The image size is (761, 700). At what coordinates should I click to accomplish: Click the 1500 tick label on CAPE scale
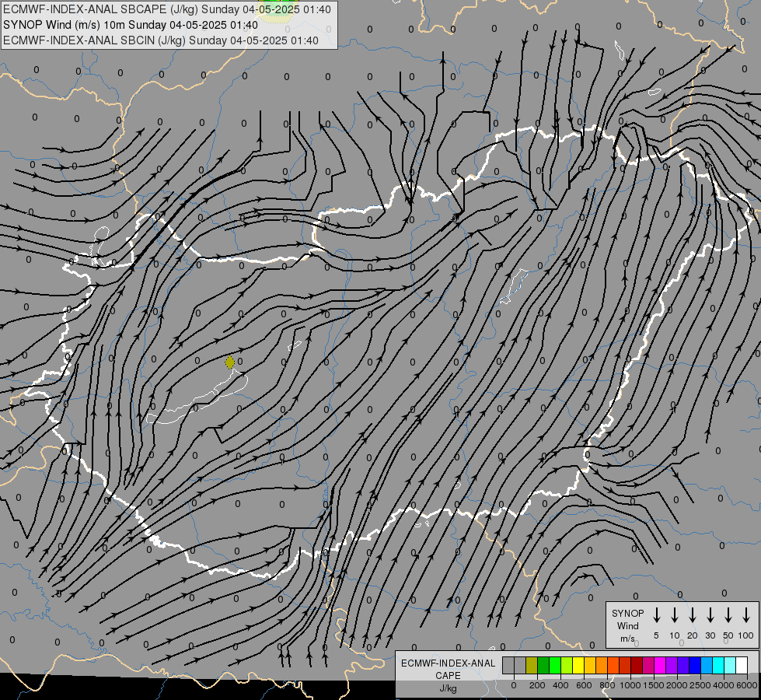(654, 685)
